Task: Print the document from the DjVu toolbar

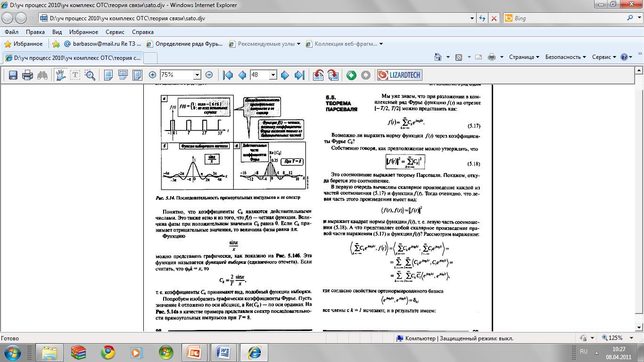Action: (x=28, y=75)
